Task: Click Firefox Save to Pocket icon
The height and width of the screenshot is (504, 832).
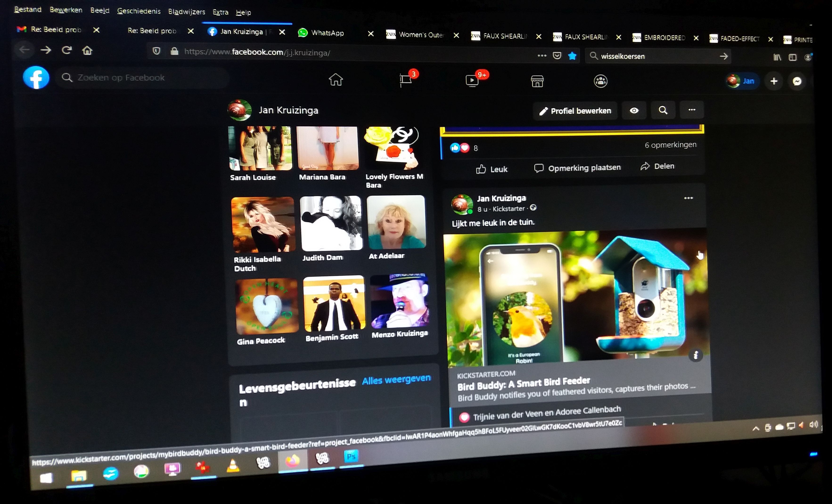Action: (557, 56)
